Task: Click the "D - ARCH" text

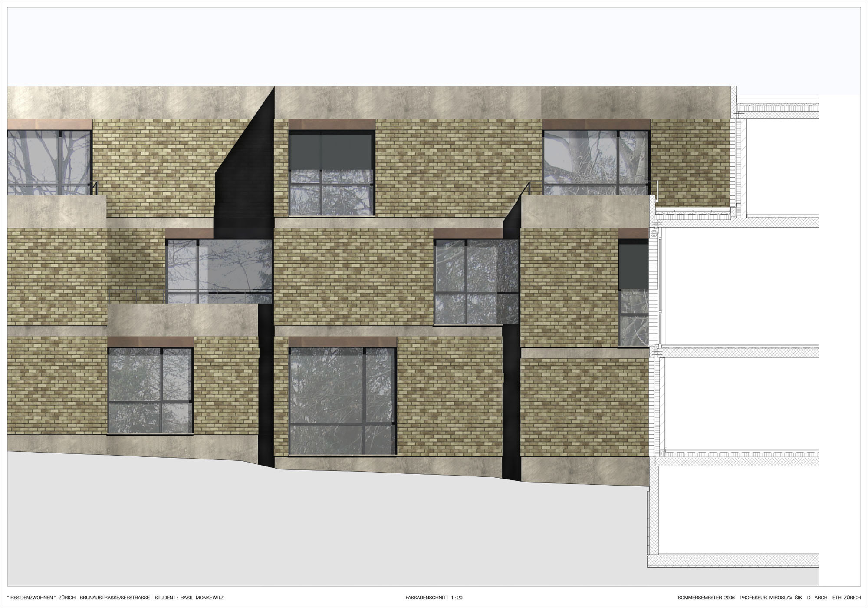Action: click(x=817, y=598)
